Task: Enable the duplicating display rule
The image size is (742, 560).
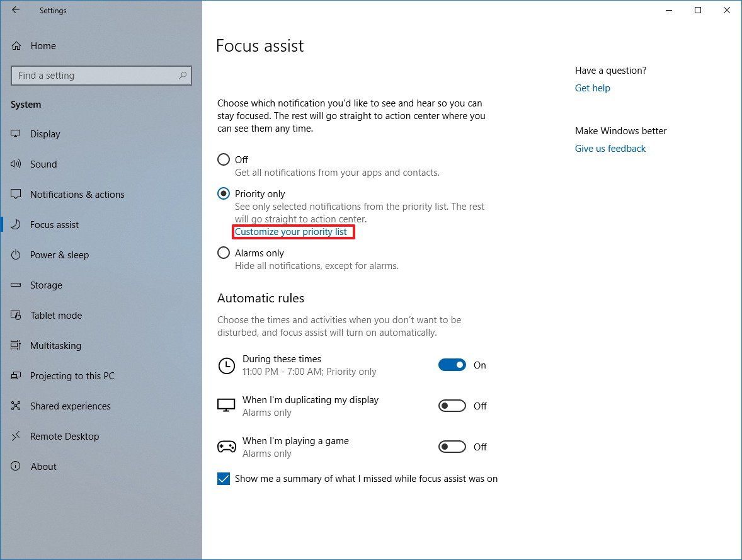Action: click(452, 406)
